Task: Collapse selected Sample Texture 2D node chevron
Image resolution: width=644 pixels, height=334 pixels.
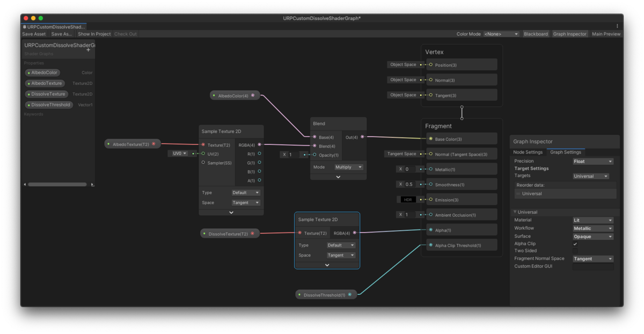Action: (327, 265)
